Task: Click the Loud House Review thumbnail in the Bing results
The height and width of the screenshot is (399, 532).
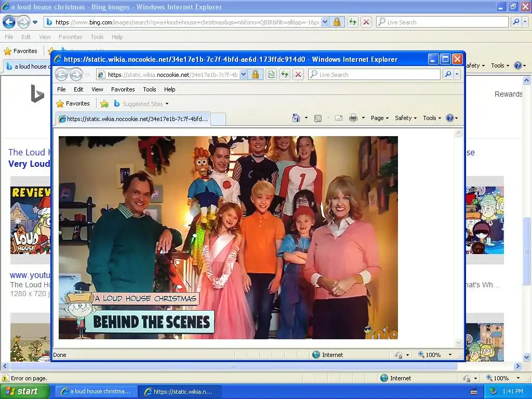Action: [x=30, y=220]
